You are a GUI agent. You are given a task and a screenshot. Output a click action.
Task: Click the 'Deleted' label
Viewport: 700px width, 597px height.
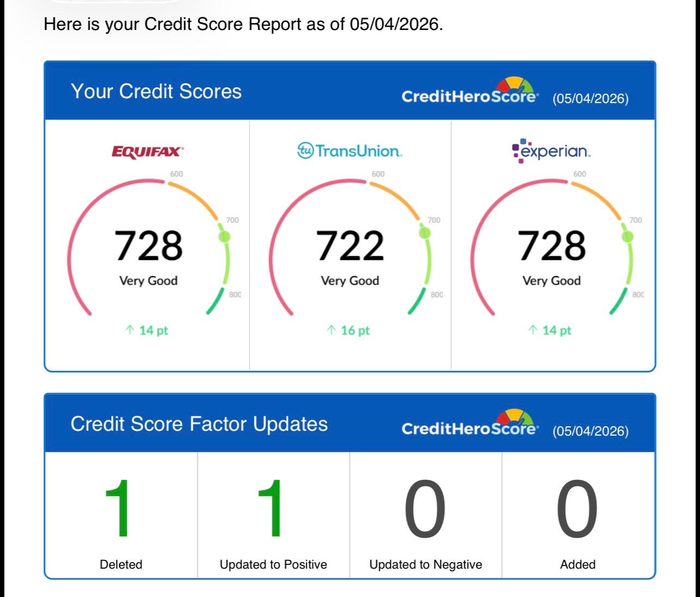(121, 564)
